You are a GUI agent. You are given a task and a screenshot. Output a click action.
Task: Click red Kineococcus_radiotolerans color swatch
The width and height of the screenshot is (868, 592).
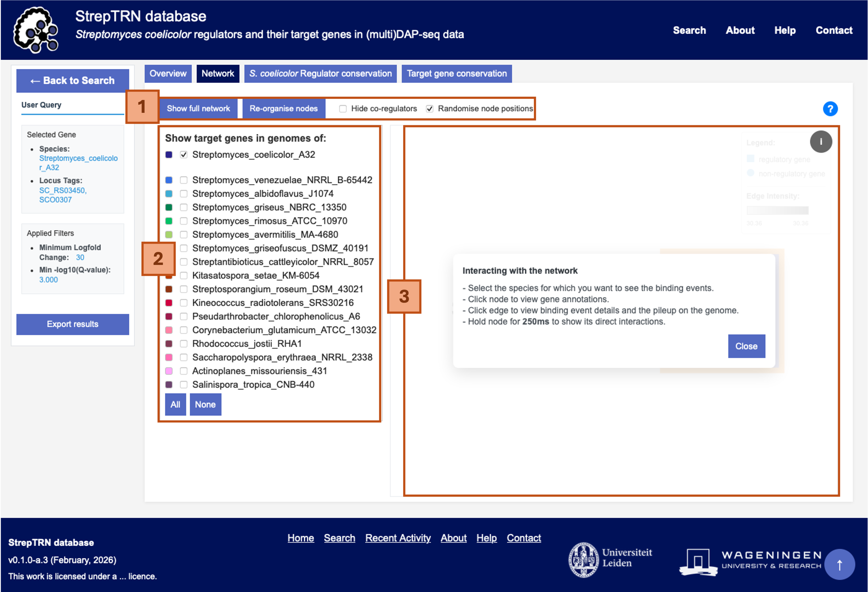click(169, 303)
